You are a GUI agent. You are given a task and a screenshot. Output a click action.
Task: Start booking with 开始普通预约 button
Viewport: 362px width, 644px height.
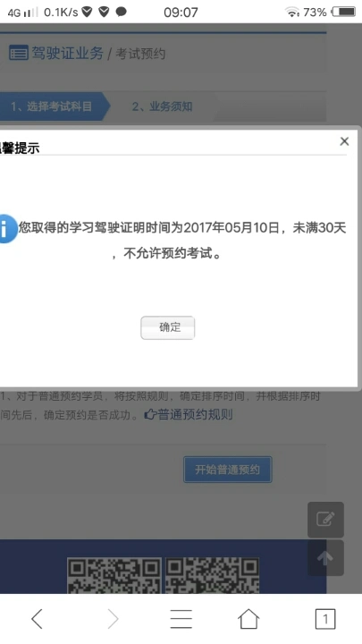(227, 470)
